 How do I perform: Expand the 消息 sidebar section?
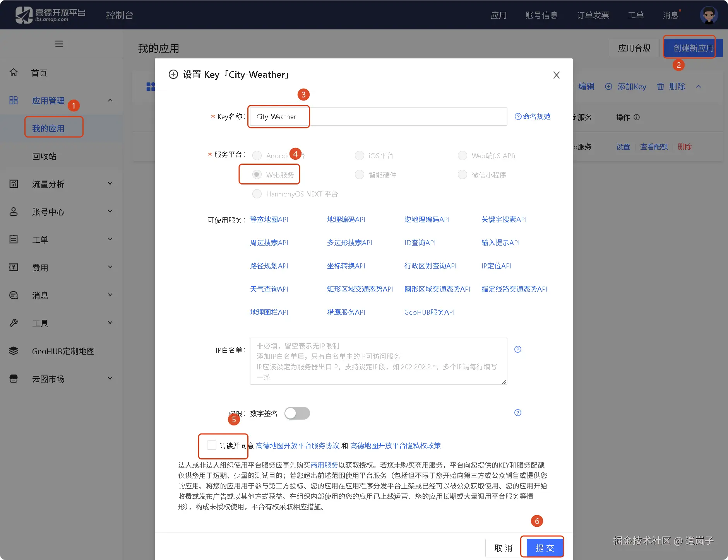[x=110, y=295]
